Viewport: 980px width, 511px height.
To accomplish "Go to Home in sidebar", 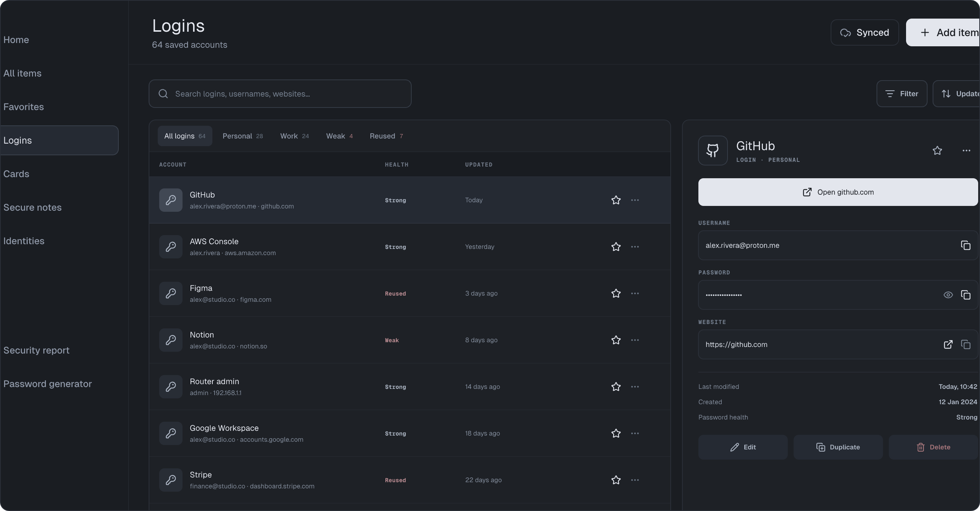I will (x=16, y=40).
